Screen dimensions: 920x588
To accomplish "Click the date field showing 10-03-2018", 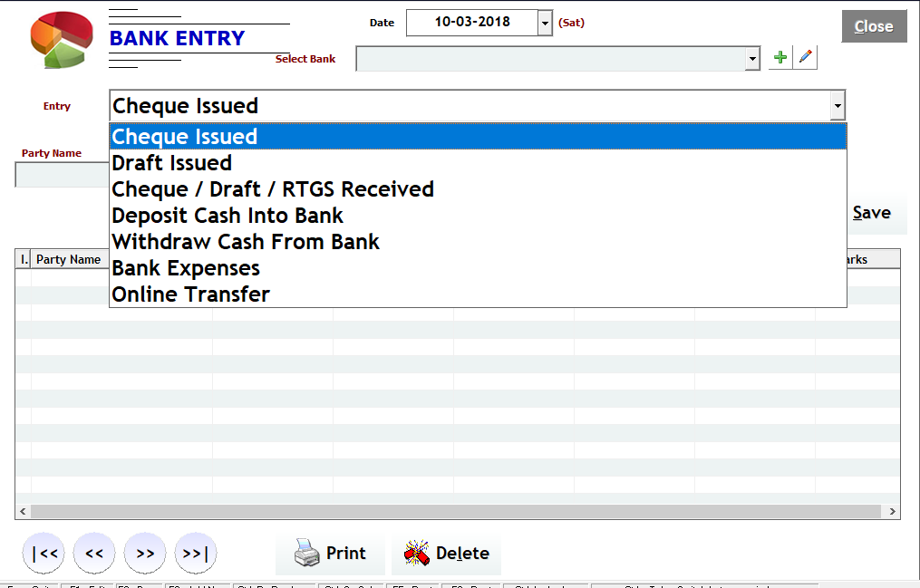I will pos(472,23).
